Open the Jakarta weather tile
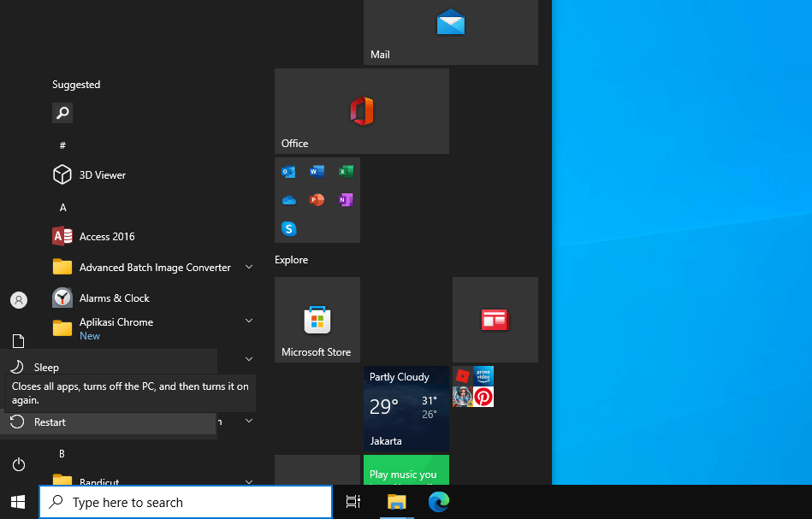 point(406,409)
